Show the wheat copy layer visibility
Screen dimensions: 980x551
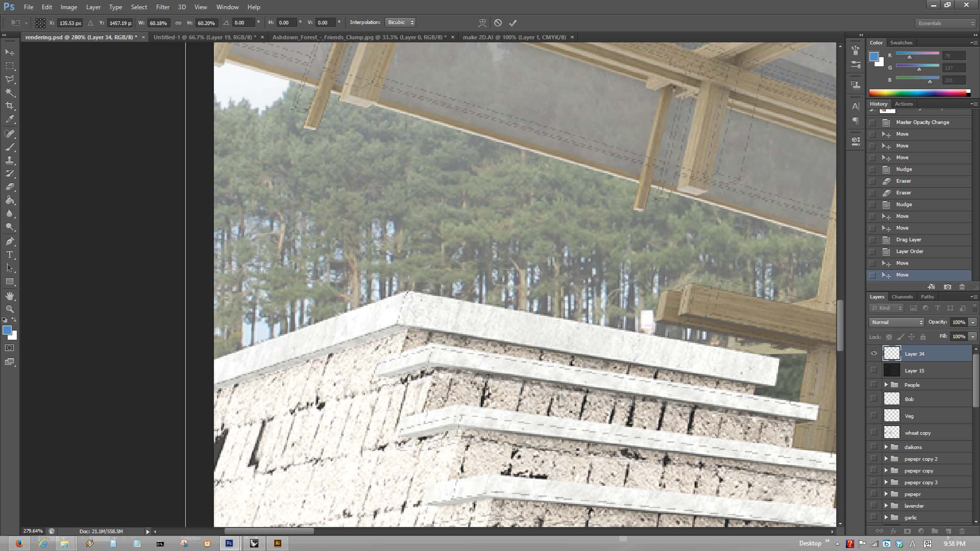(874, 432)
